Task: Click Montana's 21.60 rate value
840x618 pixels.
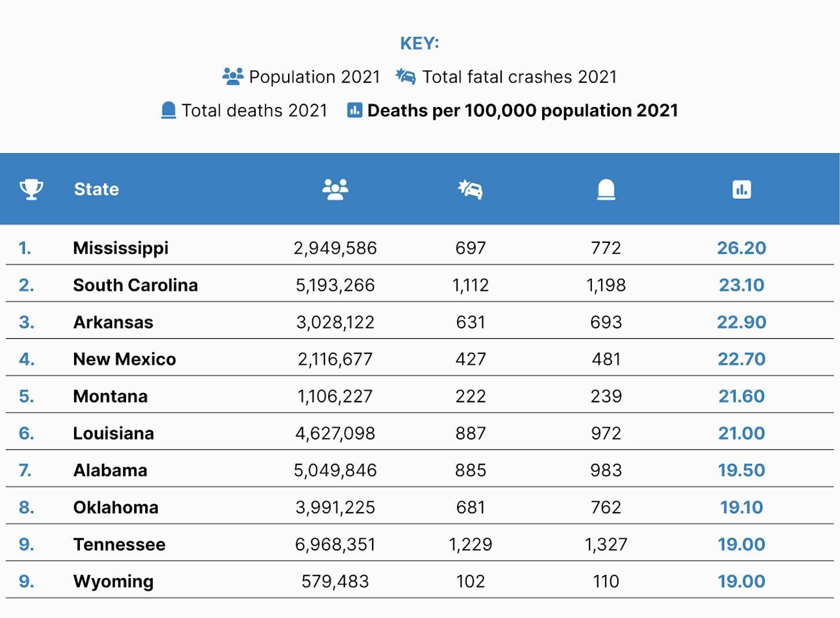Action: [x=742, y=396]
